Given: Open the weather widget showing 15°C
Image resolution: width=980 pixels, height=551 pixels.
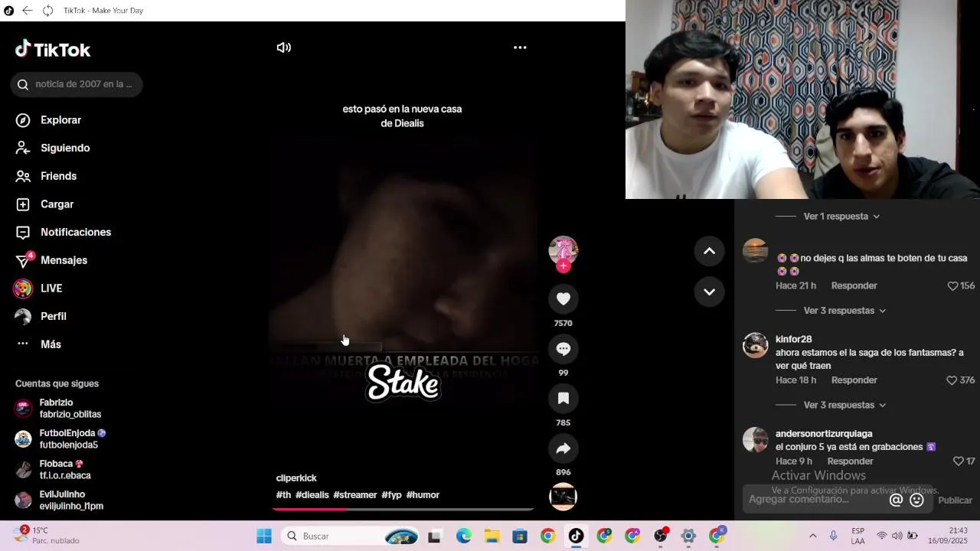Looking at the screenshot, I should point(47,536).
